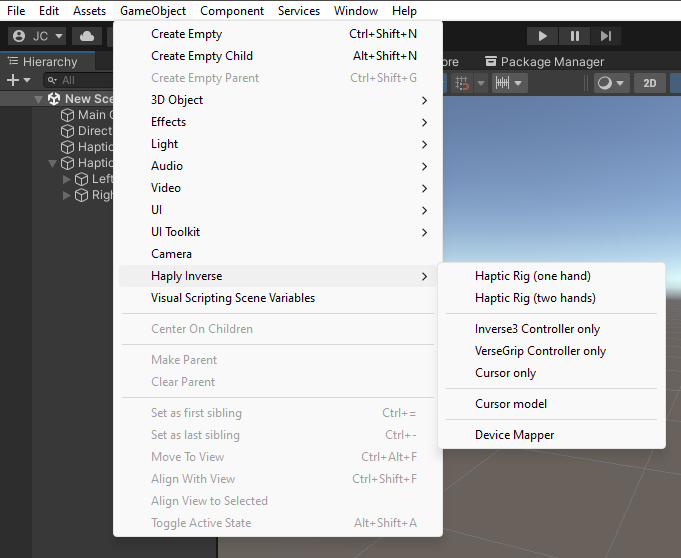The image size is (681, 558).
Task: Click the Play button
Action: point(542,36)
